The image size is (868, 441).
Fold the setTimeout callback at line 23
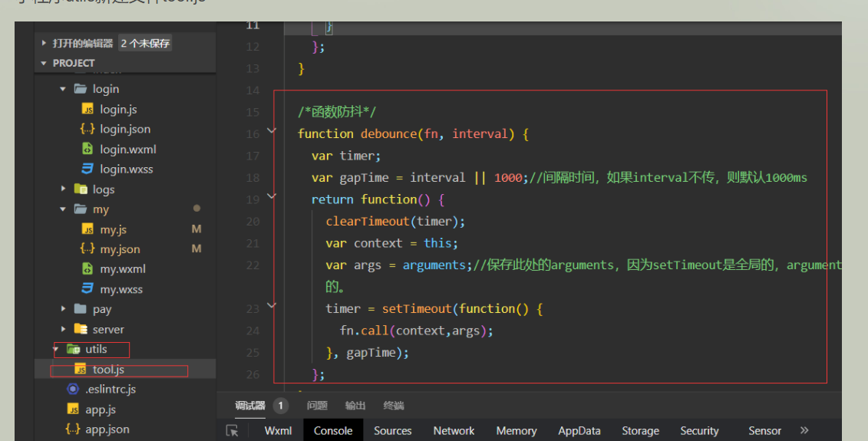pos(271,305)
